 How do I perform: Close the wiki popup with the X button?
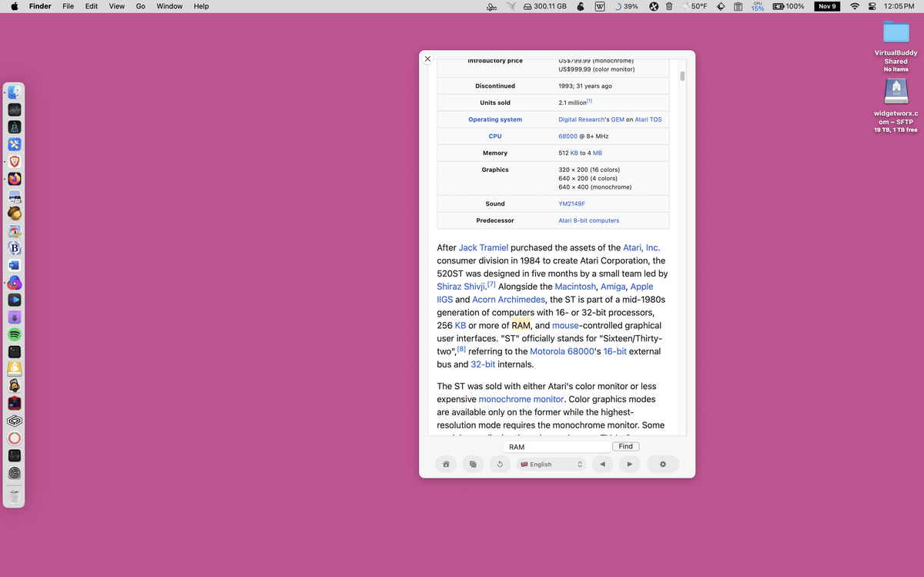tap(427, 59)
